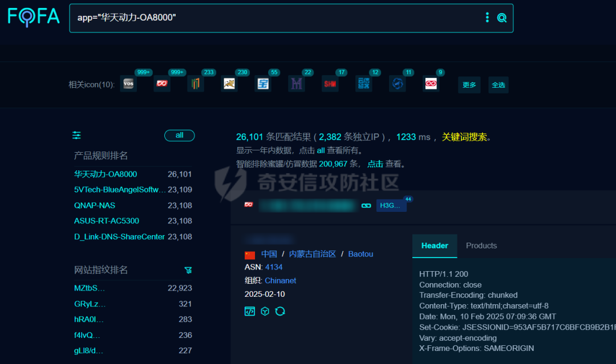Click the filter sliders icon

tap(76, 136)
